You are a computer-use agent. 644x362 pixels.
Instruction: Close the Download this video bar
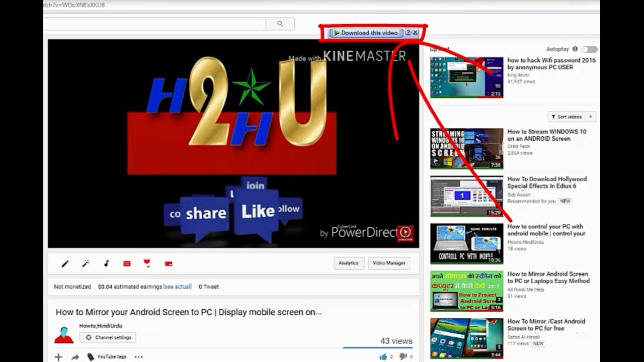point(415,32)
